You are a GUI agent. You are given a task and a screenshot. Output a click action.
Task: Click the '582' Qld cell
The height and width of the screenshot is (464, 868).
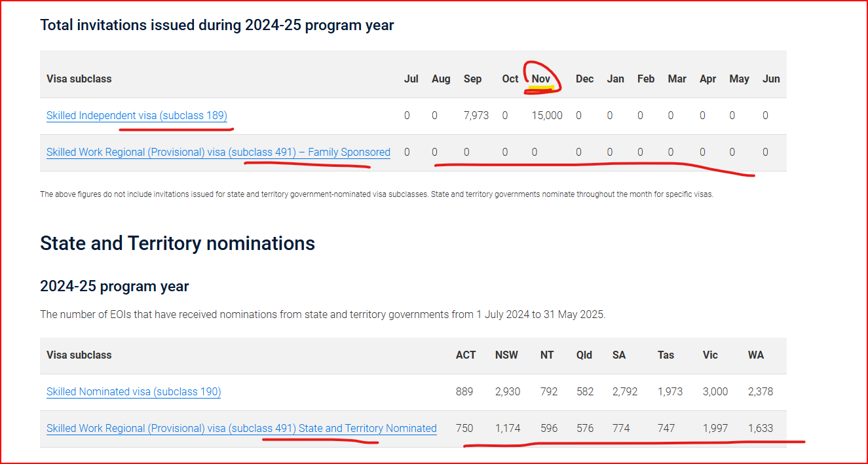[x=585, y=392]
